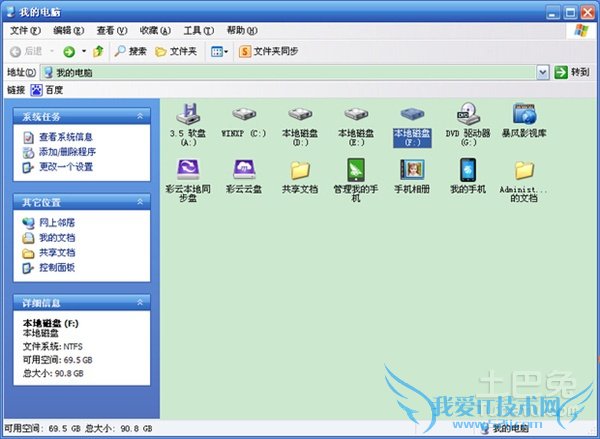
Task: Select the 3.5 floppy disk (A:) icon
Action: pos(188,124)
